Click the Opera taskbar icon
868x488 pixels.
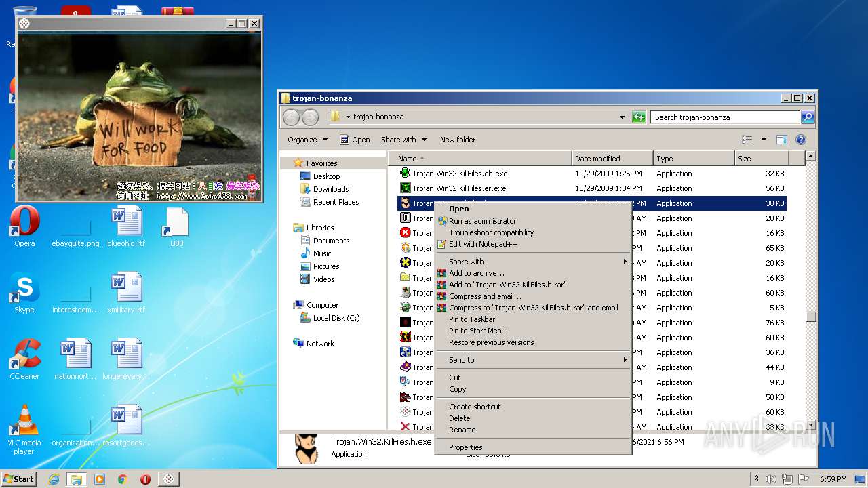pyautogui.click(x=145, y=479)
